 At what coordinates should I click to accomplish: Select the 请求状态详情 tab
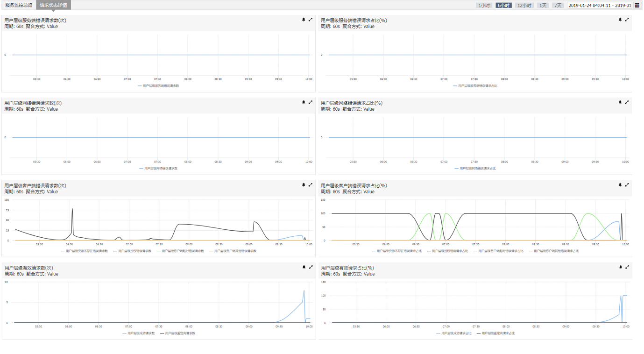point(53,5)
